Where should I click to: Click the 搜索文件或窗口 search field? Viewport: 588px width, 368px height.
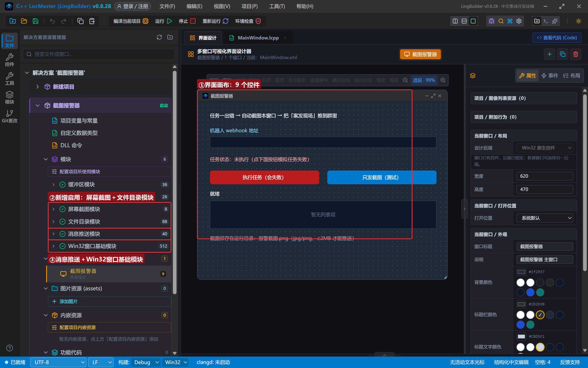[99, 54]
